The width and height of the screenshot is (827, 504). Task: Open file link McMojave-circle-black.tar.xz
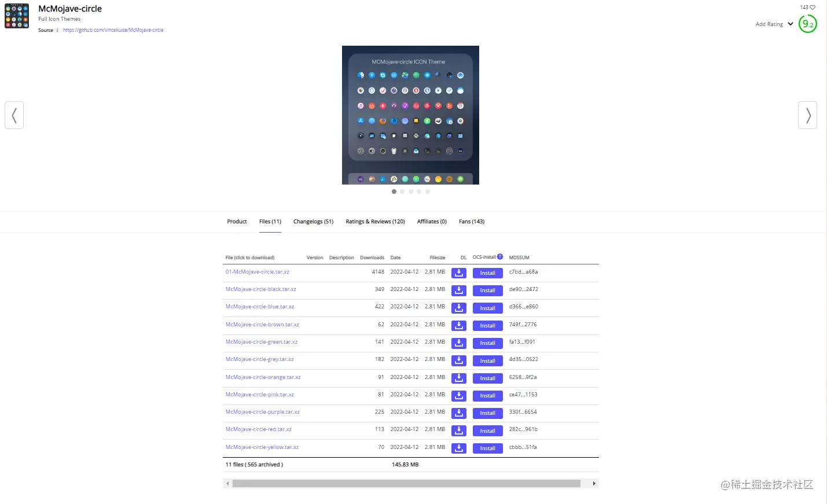[x=261, y=289]
